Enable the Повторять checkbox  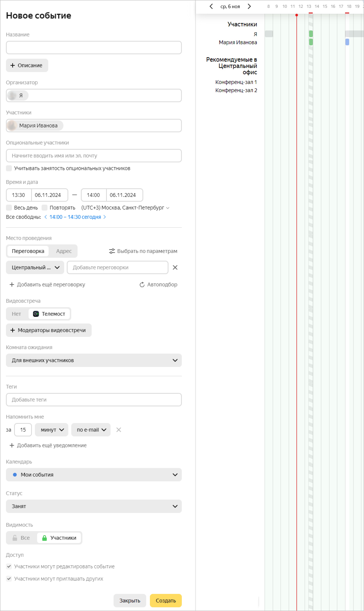click(x=45, y=207)
